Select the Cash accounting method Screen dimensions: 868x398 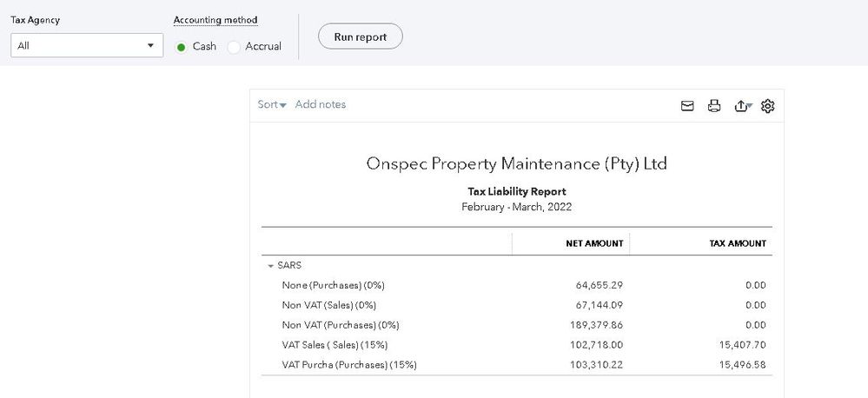(182, 47)
